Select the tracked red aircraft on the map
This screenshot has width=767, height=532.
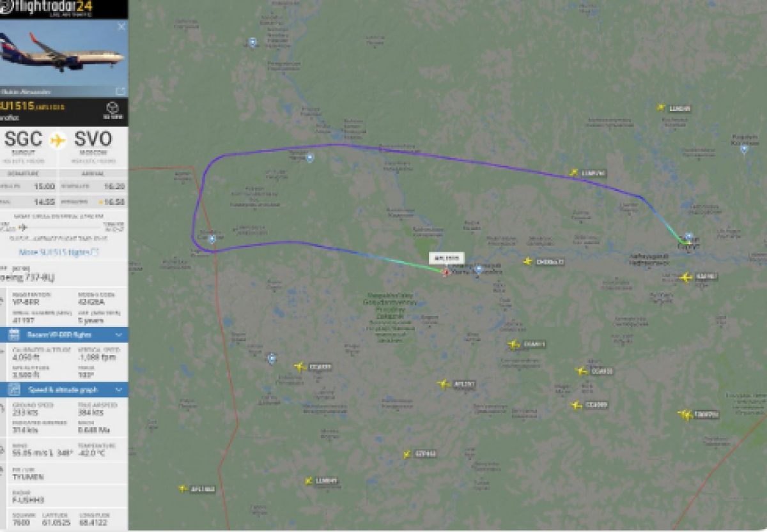click(445, 272)
